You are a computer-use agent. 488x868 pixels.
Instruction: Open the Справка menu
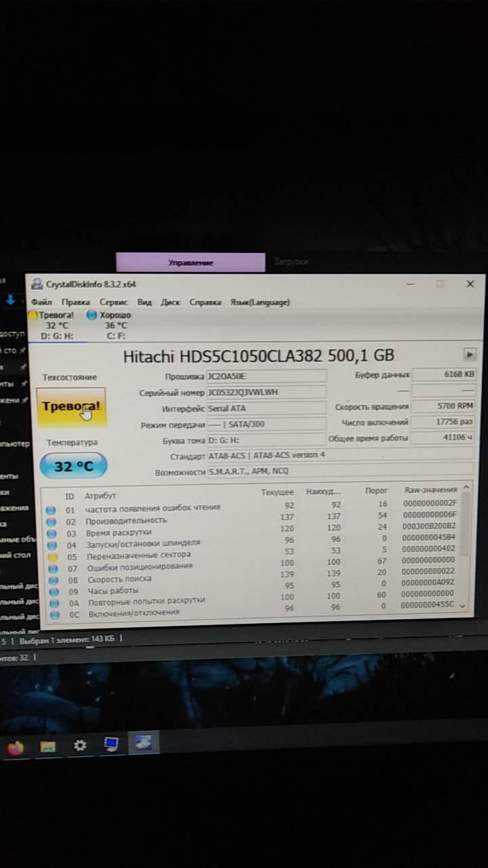(x=205, y=302)
